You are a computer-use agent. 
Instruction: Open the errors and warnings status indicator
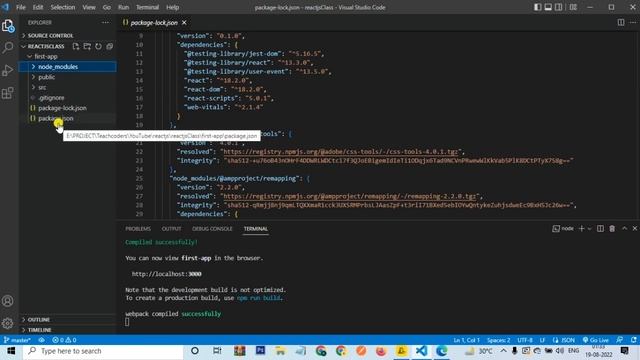(x=64, y=340)
